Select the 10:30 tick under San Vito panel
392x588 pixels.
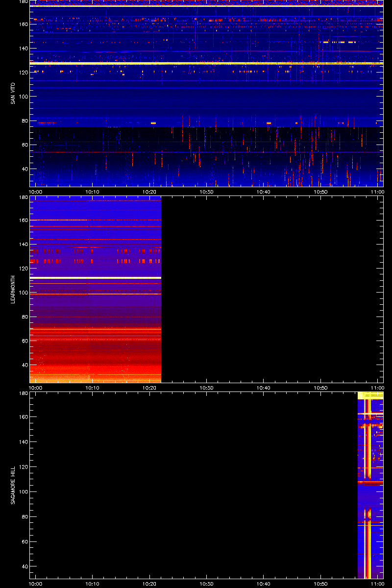point(207,192)
